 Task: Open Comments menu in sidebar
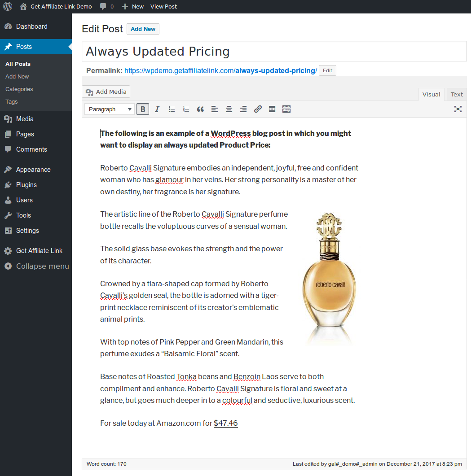tap(36, 149)
